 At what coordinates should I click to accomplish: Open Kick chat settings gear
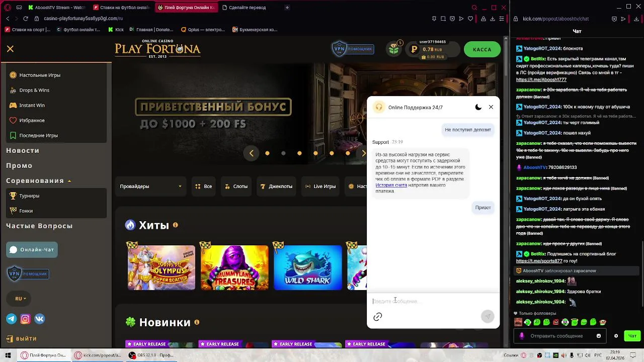click(616, 336)
